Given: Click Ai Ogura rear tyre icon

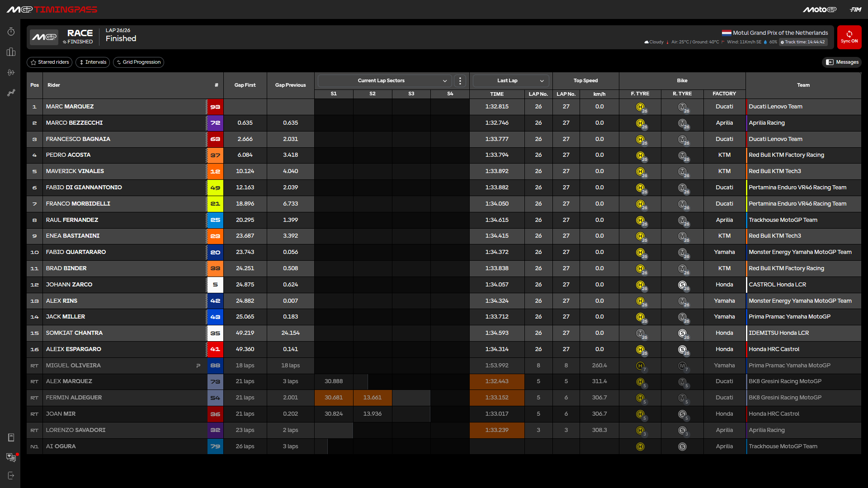Looking at the screenshot, I should point(683,447).
